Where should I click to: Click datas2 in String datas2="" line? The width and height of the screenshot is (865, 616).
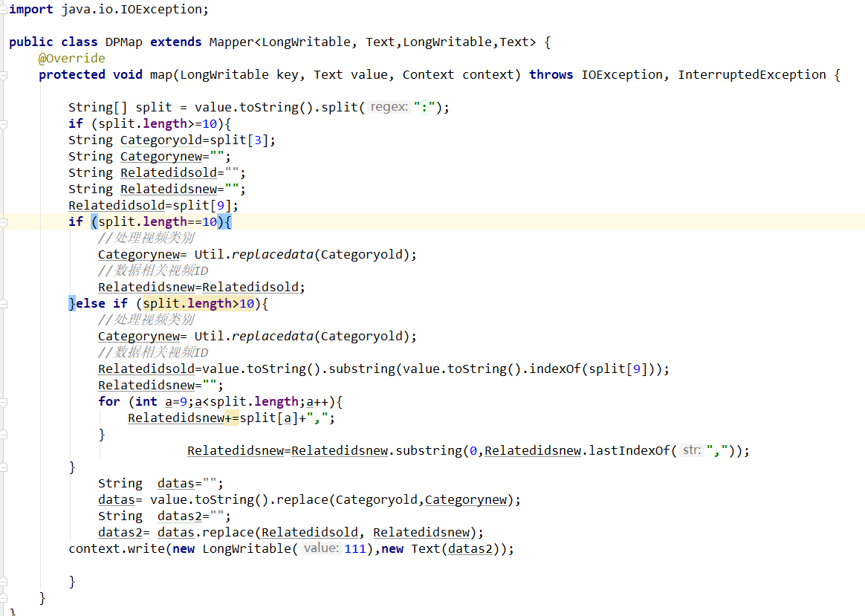pos(179,516)
